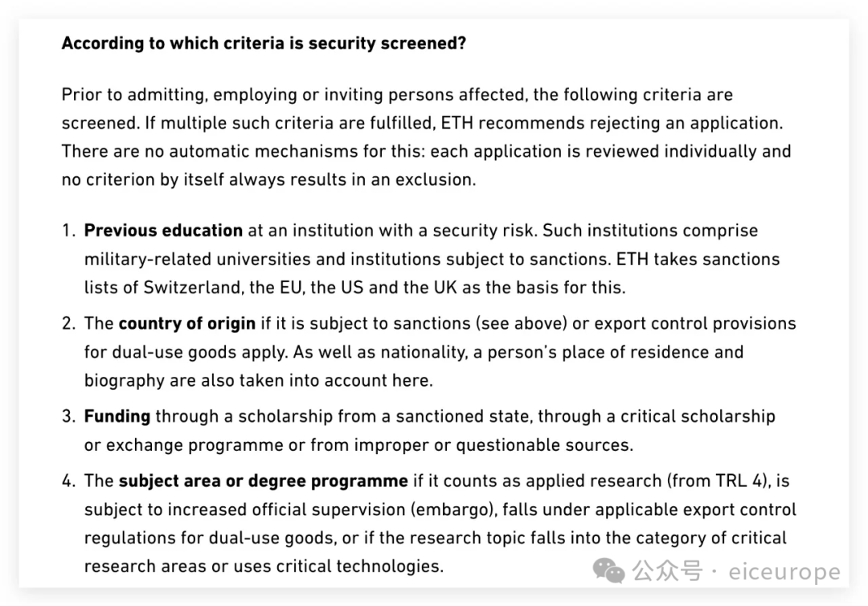868x606 pixels.
Task: Click list number 4 marker
Action: point(68,481)
